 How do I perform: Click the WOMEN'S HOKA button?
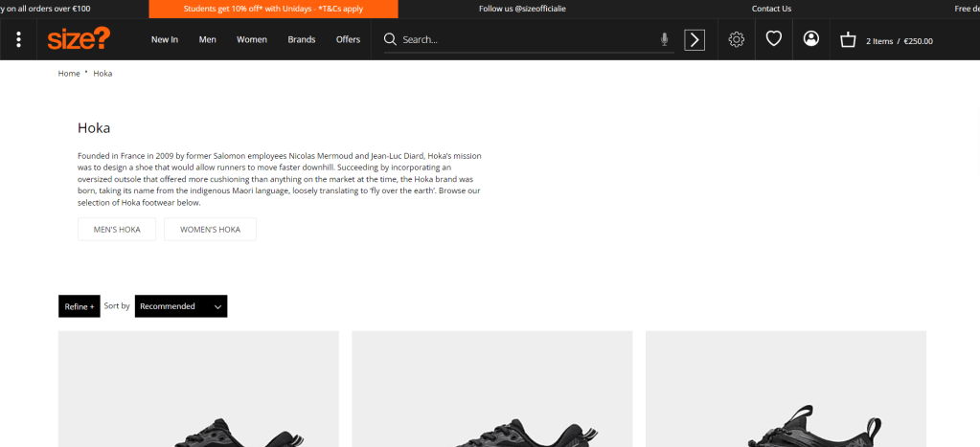coord(210,230)
